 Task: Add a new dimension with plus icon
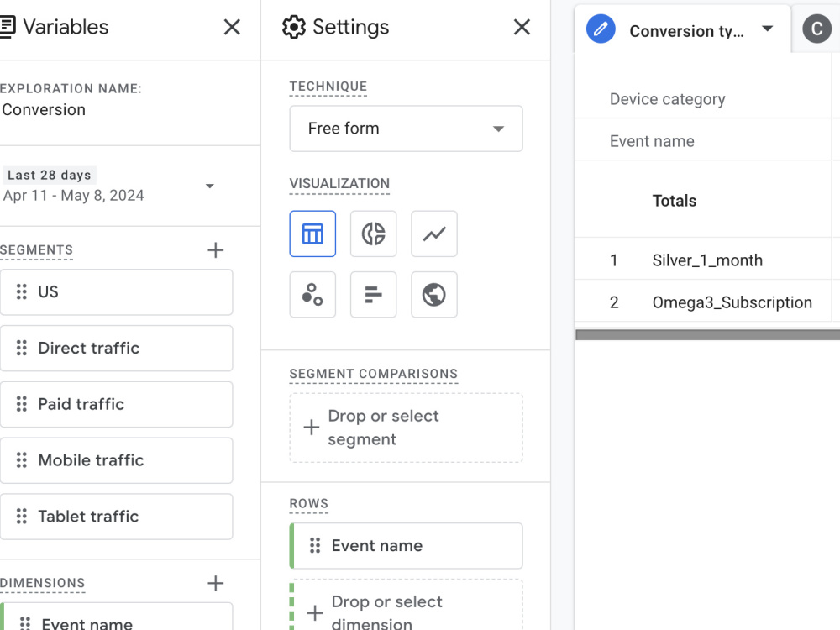point(215,583)
